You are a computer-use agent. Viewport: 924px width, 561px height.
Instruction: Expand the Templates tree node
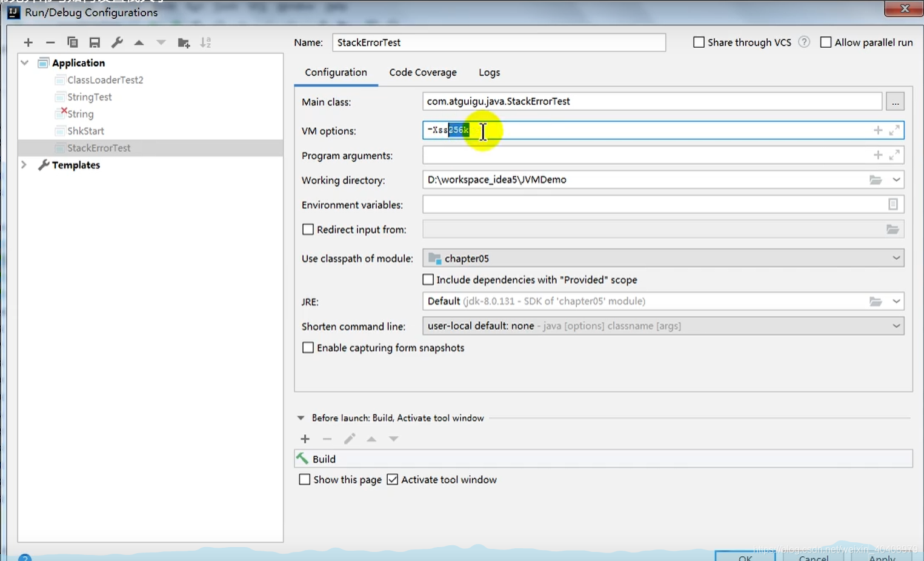click(24, 165)
